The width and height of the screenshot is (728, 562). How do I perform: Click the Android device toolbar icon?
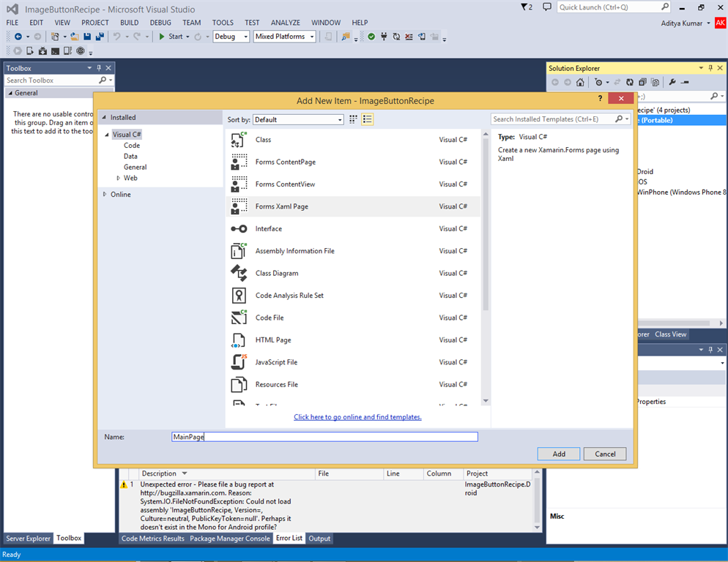click(42, 51)
